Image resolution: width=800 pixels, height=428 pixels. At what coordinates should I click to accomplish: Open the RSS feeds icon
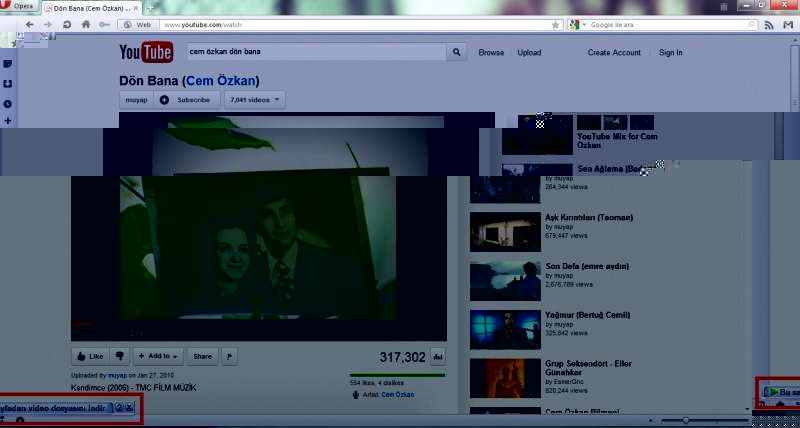click(769, 25)
